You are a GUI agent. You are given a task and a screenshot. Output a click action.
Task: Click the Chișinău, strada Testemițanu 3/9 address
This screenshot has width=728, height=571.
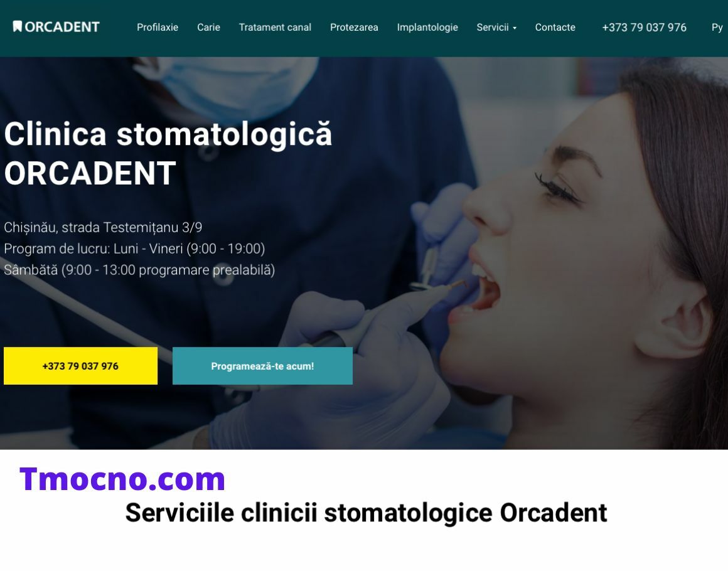click(x=103, y=228)
